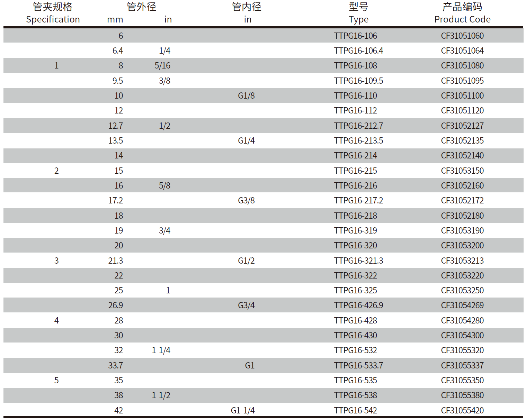This screenshot has width=526, height=420.
Task: Select product code CF31051100
Action: pyautogui.click(x=462, y=95)
